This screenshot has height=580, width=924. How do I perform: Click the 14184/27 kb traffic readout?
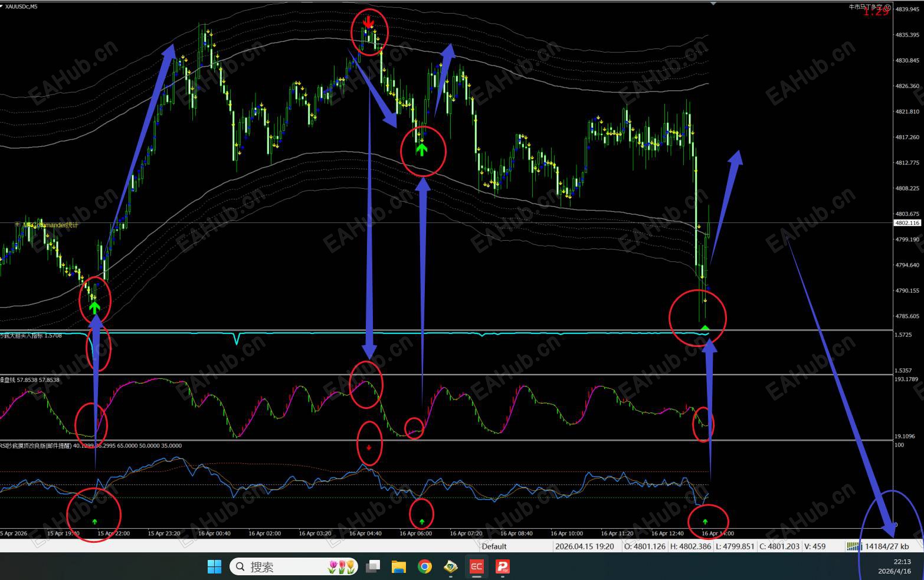(x=887, y=546)
